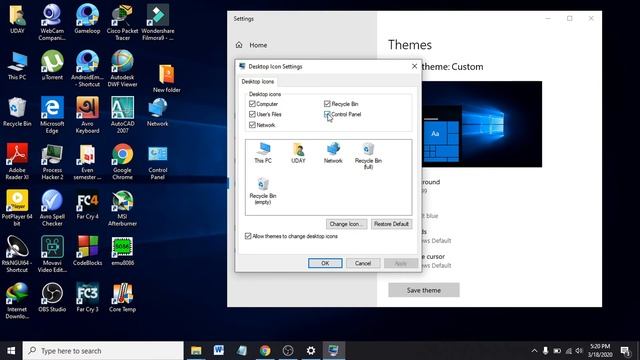Select Far Cry 4 desktop icon

pos(87,205)
